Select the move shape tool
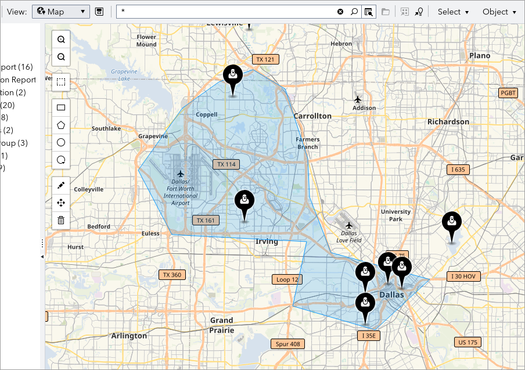 pyautogui.click(x=61, y=203)
